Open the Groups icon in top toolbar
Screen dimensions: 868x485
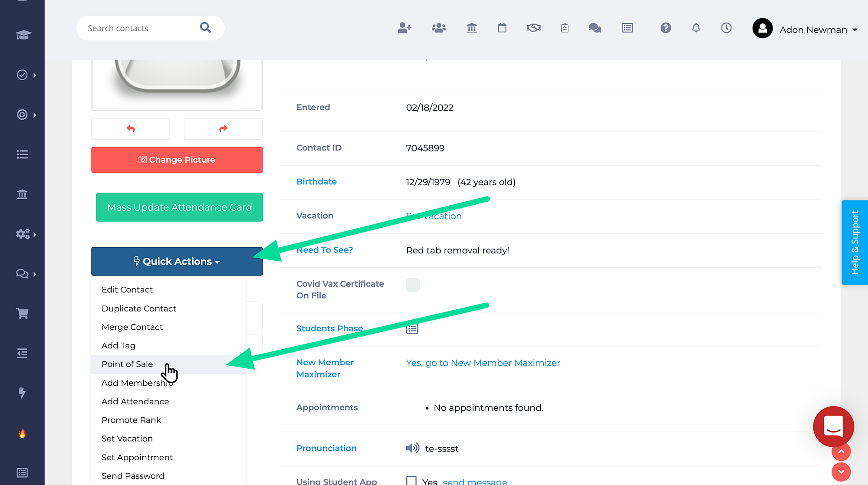[x=438, y=28]
